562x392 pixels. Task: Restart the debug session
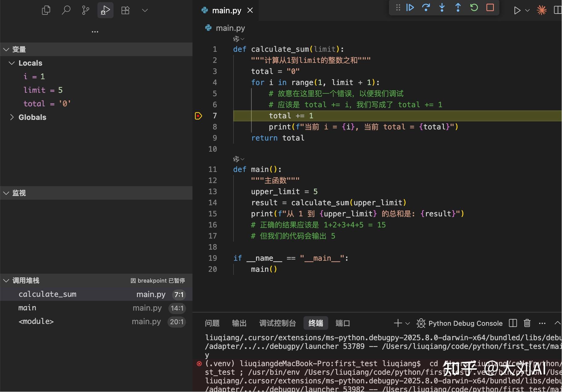(x=474, y=7)
